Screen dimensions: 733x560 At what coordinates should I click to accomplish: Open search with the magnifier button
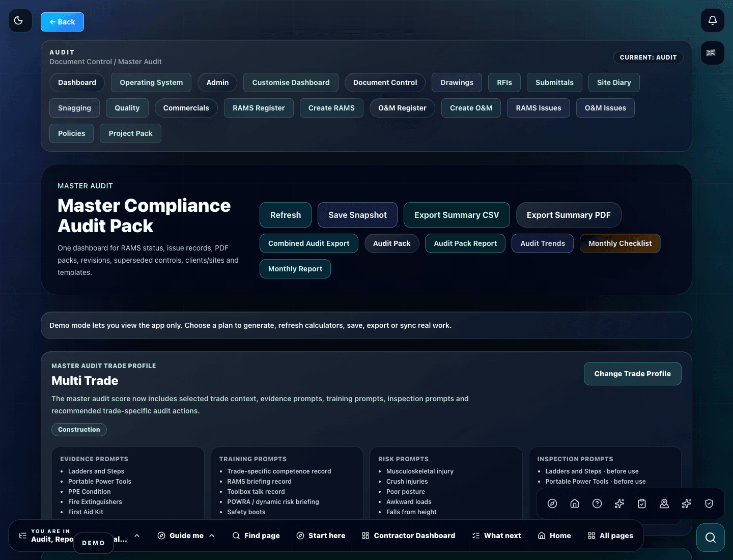click(x=711, y=538)
